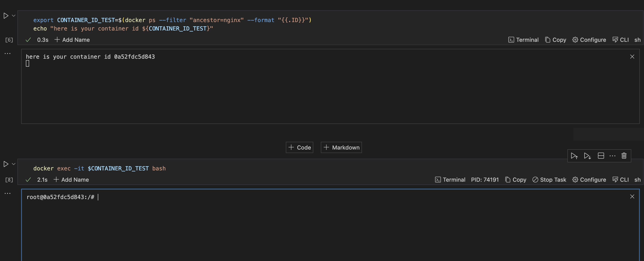This screenshot has height=261, width=644.
Task: Open Configure for the docker exec cell
Action: point(589,180)
